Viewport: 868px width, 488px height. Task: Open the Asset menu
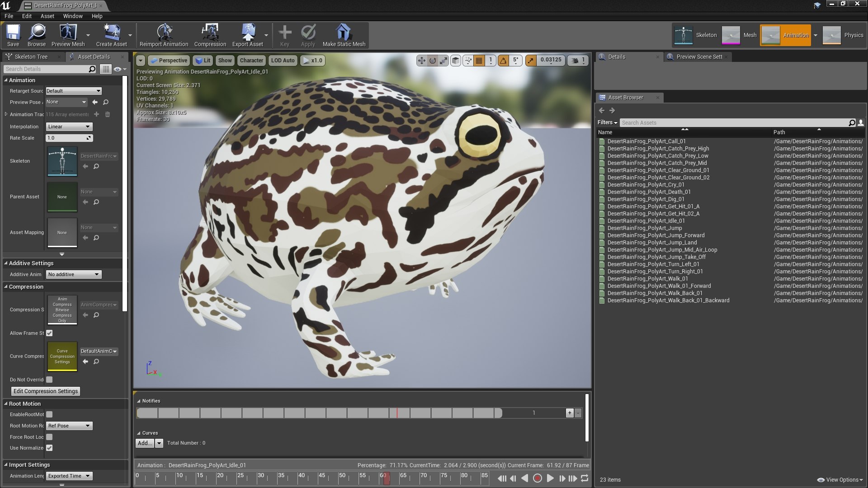pyautogui.click(x=47, y=16)
